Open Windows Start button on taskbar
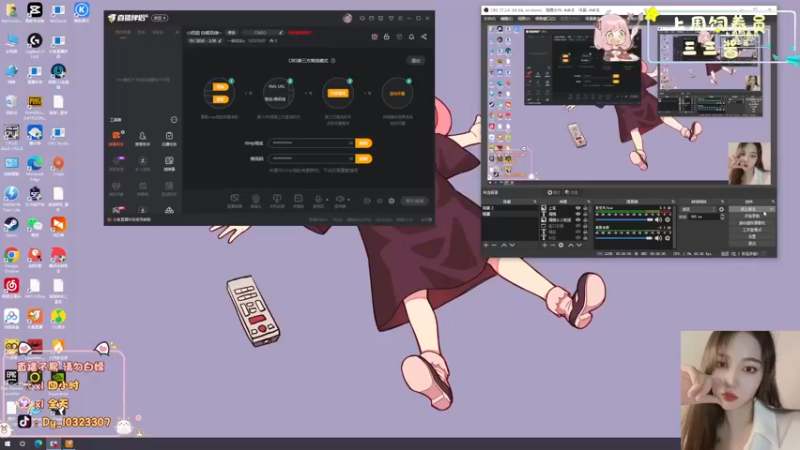800x450 pixels. tap(7, 444)
